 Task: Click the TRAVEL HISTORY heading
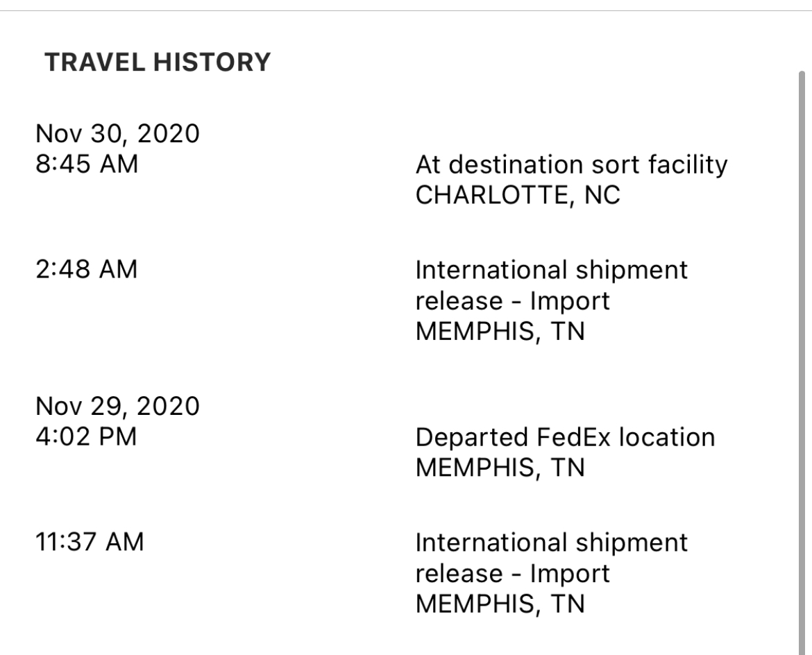(x=158, y=62)
